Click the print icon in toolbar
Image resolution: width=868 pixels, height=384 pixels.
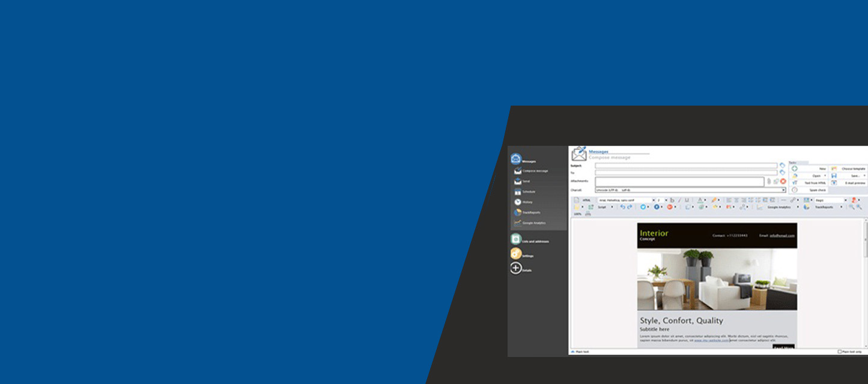coord(587,214)
